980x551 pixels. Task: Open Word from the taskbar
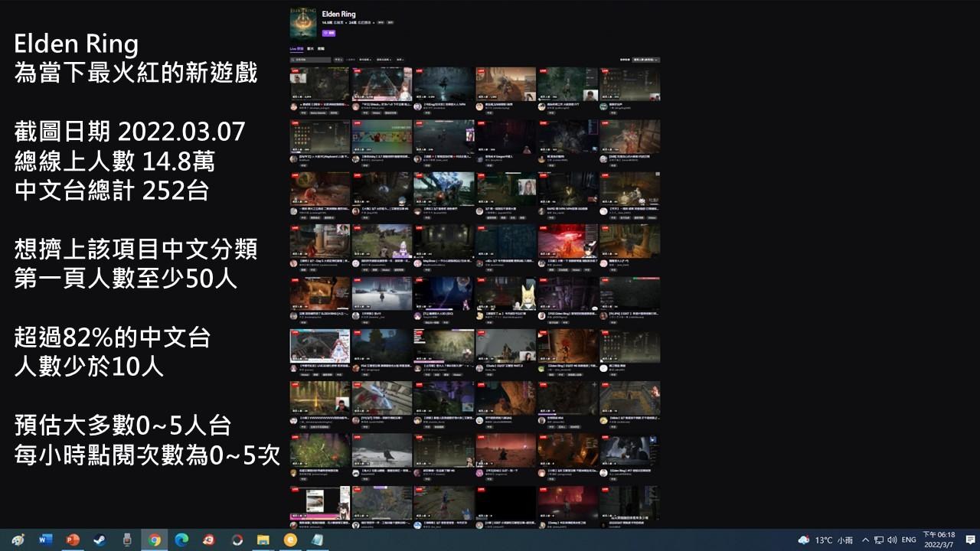(45, 540)
